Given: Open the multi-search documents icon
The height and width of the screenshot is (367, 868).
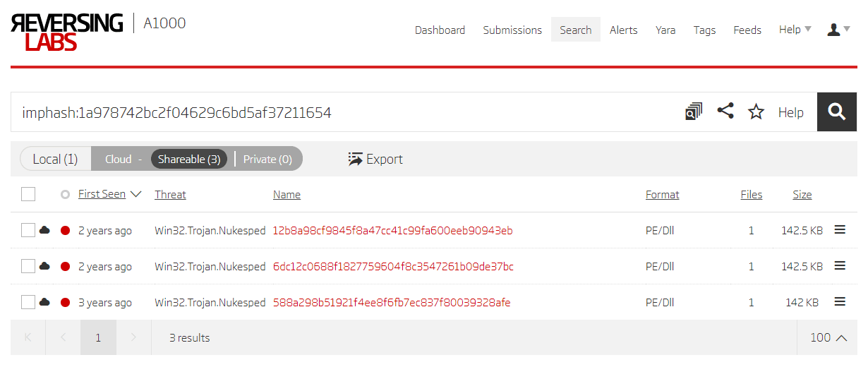Looking at the screenshot, I should 694,112.
